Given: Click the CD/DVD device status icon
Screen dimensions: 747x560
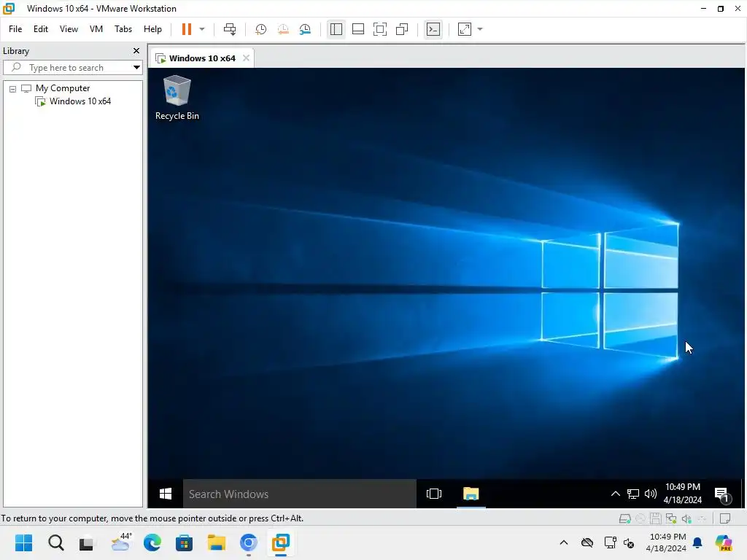Looking at the screenshot, I should 640,518.
